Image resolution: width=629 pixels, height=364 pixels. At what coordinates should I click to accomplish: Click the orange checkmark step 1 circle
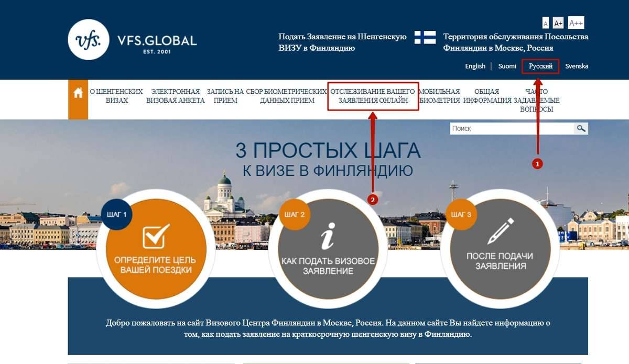tap(150, 248)
